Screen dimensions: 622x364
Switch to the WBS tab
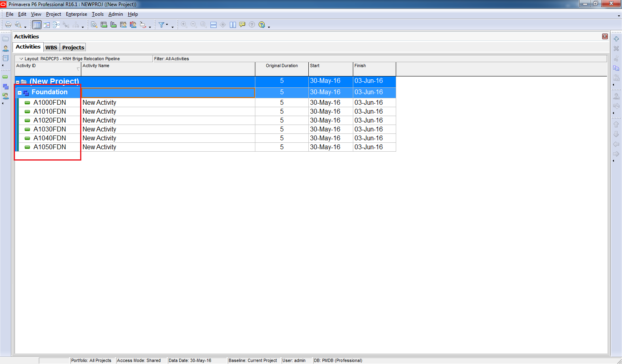51,47
